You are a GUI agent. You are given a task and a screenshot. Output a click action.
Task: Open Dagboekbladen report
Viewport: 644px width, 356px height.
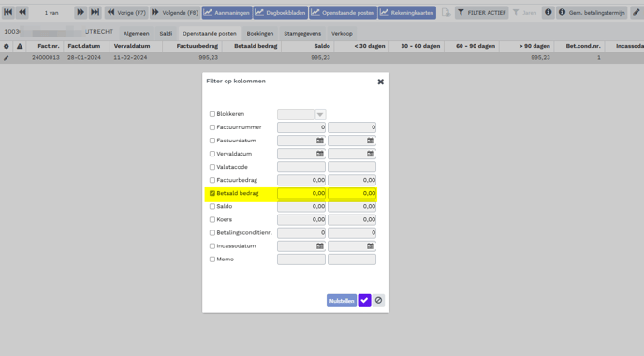pos(281,13)
